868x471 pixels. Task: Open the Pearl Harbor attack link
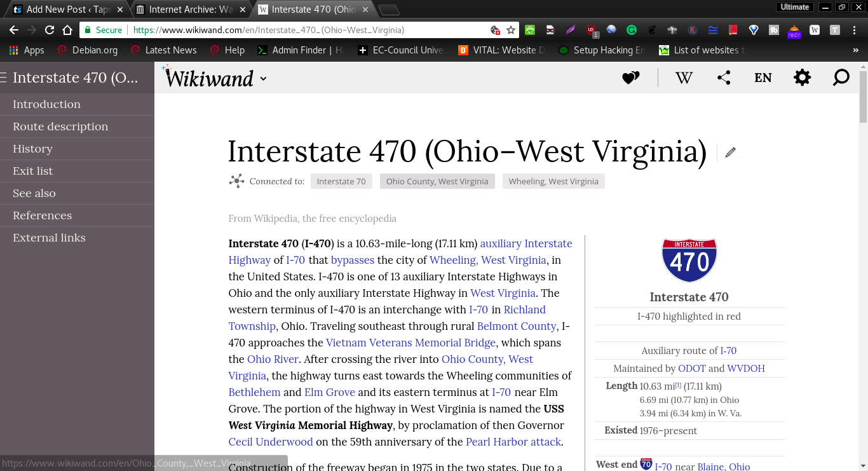tap(513, 442)
